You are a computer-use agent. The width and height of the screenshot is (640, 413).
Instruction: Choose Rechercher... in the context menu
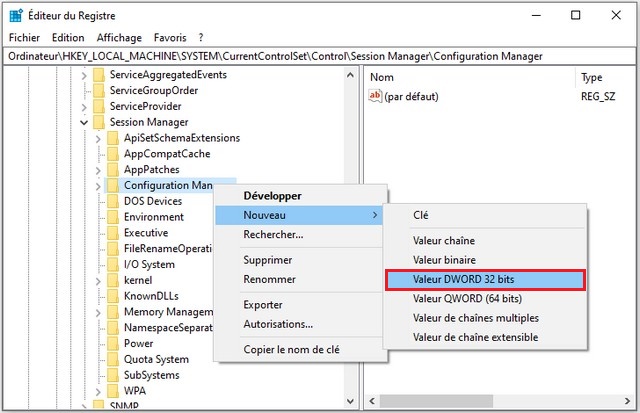[301, 235]
